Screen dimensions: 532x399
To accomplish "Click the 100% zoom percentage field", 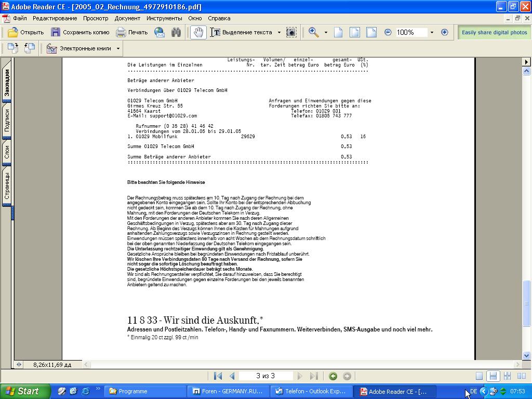I will 411,32.
